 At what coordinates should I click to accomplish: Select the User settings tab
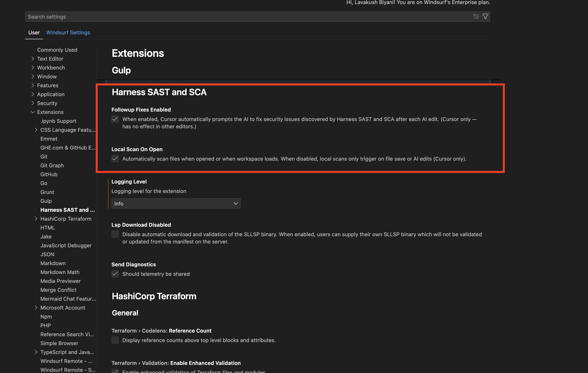tap(34, 33)
